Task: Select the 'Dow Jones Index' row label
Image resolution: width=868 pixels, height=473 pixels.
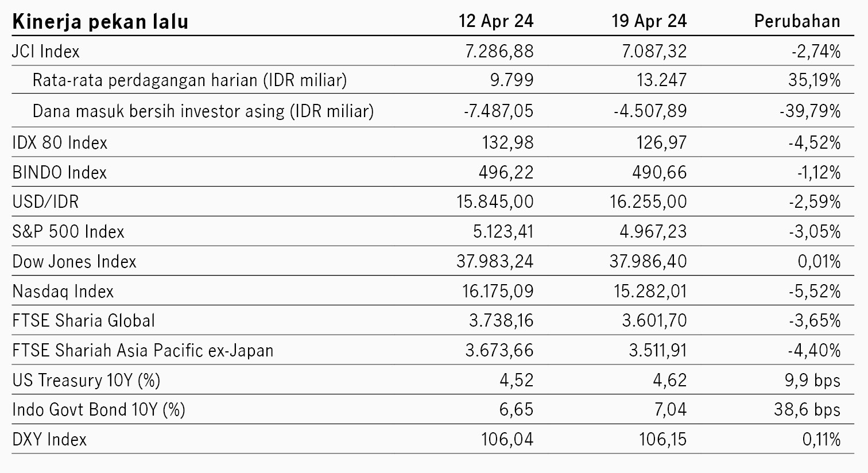Action: tap(74, 262)
